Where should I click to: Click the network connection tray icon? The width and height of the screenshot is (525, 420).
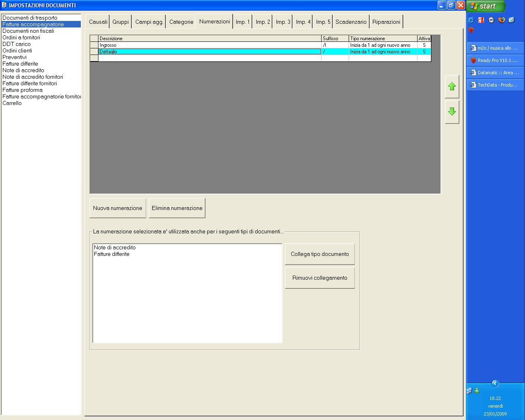tap(469, 391)
